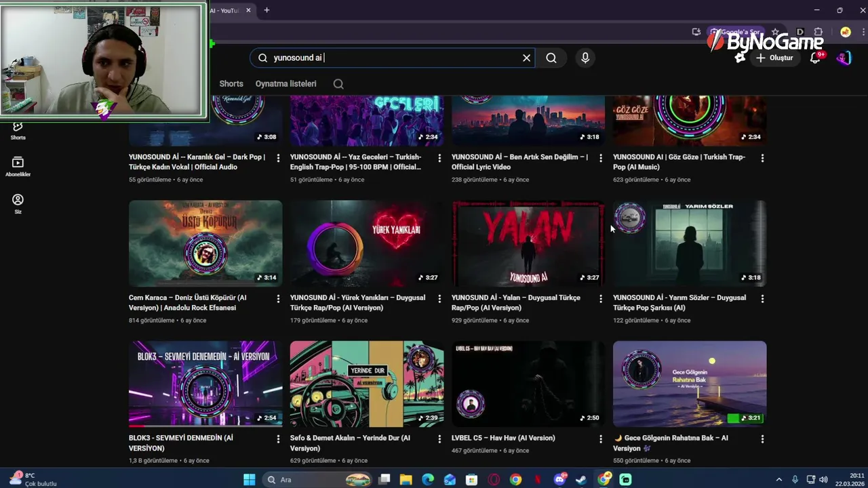Open options menu for Yerinde Dur video

(x=439, y=439)
